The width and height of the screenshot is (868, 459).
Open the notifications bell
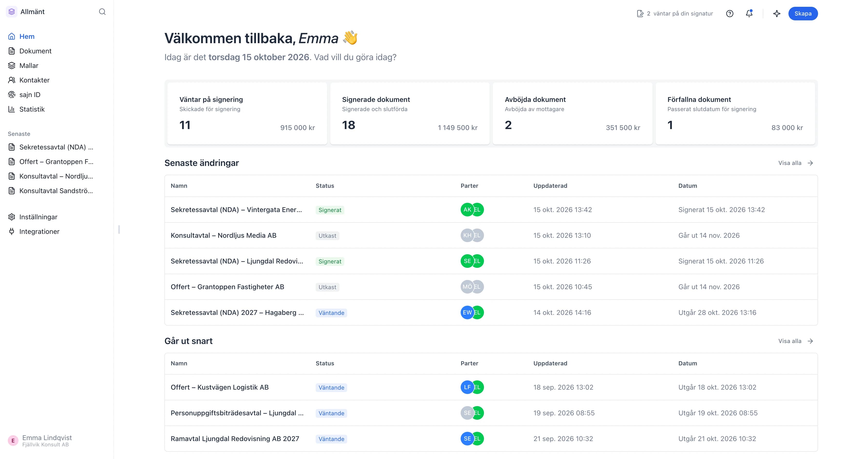click(x=749, y=14)
